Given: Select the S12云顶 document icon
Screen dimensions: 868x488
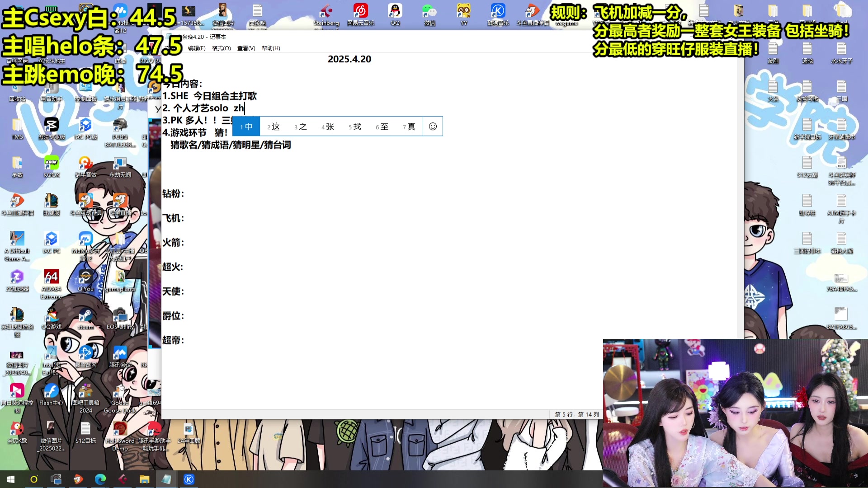Looking at the screenshot, I should click(807, 167).
